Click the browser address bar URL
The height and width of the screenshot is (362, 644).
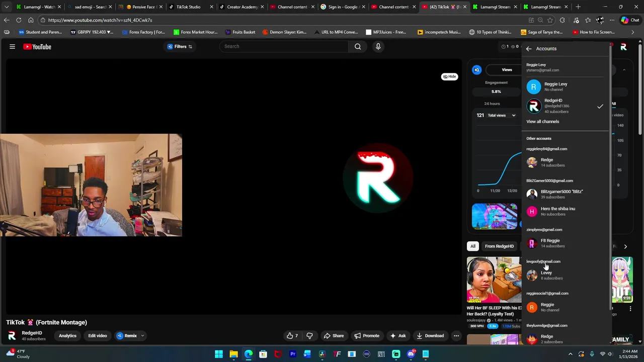point(100,20)
